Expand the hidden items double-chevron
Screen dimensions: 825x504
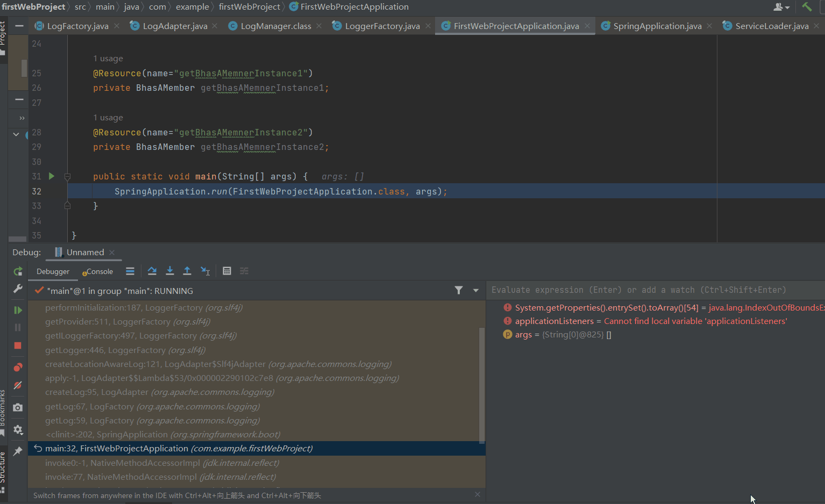coord(22,118)
